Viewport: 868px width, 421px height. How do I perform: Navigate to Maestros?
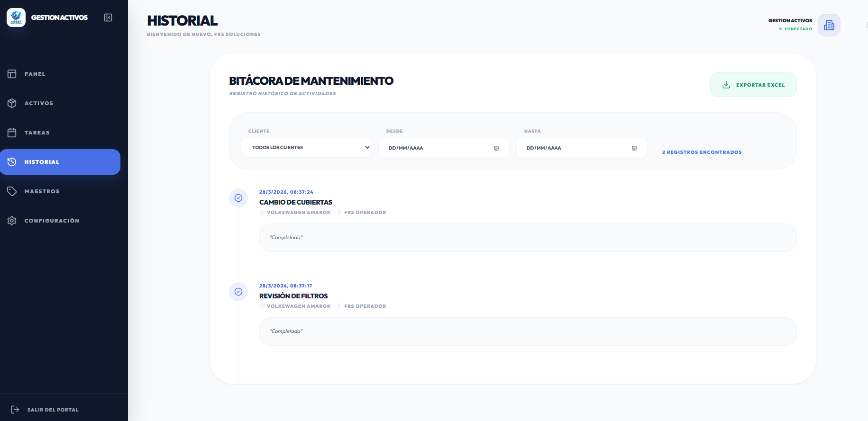coord(42,191)
